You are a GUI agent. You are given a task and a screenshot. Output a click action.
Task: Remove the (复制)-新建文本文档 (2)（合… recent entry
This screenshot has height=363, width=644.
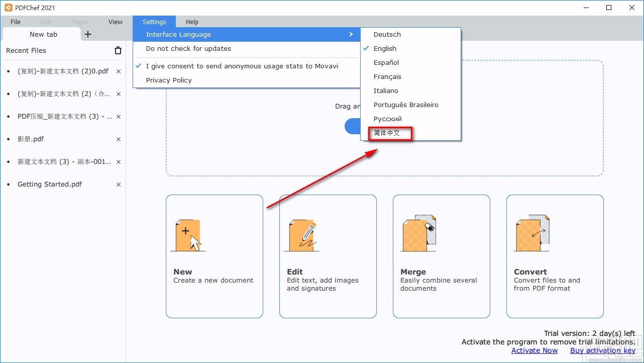click(x=119, y=94)
